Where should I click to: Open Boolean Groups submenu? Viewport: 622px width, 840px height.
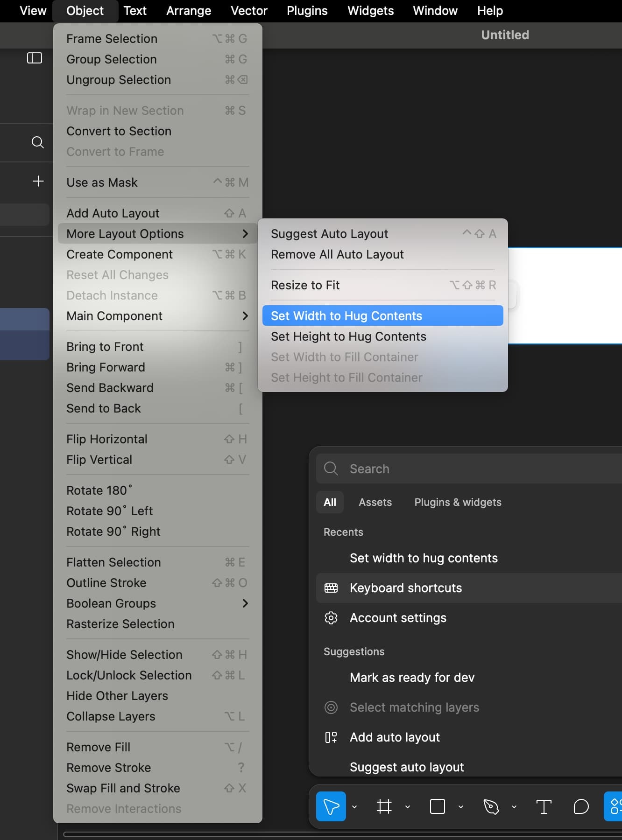[158, 603]
